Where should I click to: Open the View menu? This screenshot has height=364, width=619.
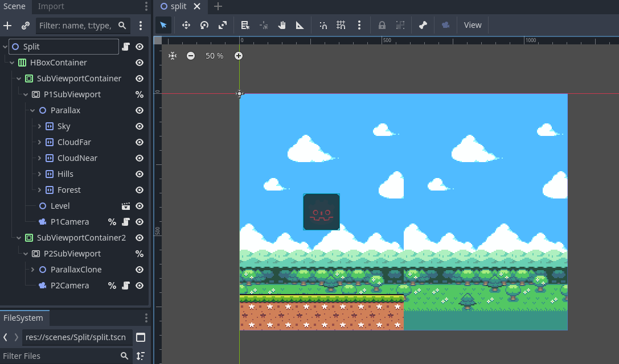pyautogui.click(x=473, y=25)
